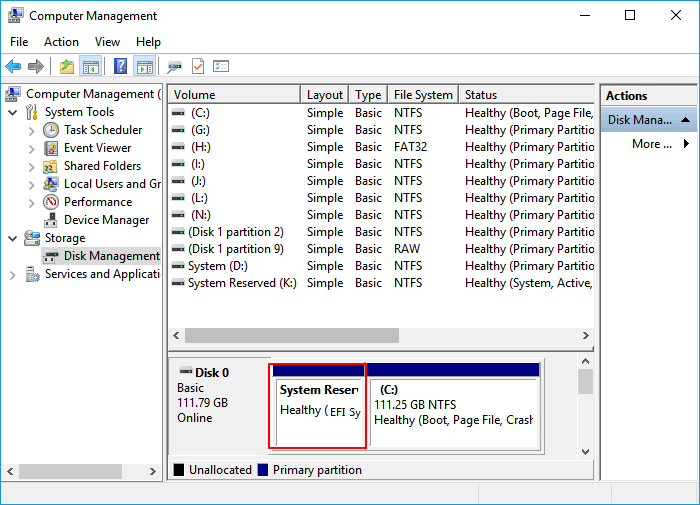Click the Show/Hide Console Tree icon
This screenshot has height=505, width=700.
pos(90,67)
